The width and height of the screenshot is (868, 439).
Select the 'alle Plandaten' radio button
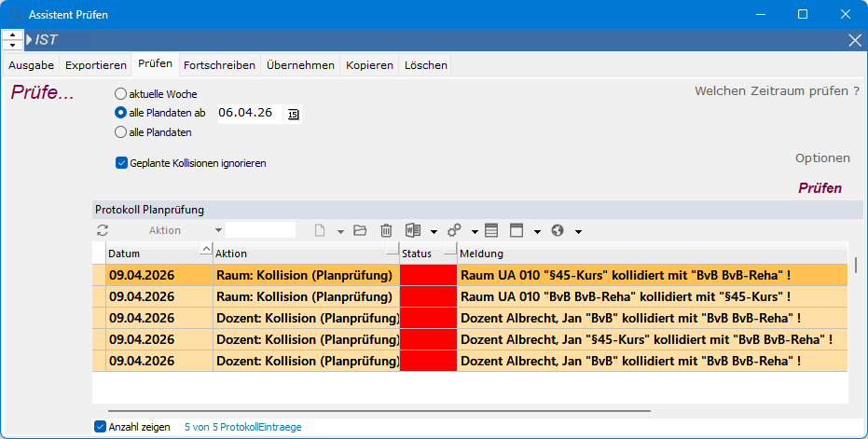[120, 132]
